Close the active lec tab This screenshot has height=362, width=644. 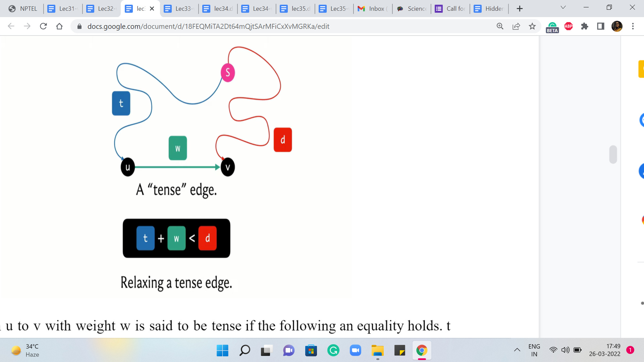click(152, 9)
